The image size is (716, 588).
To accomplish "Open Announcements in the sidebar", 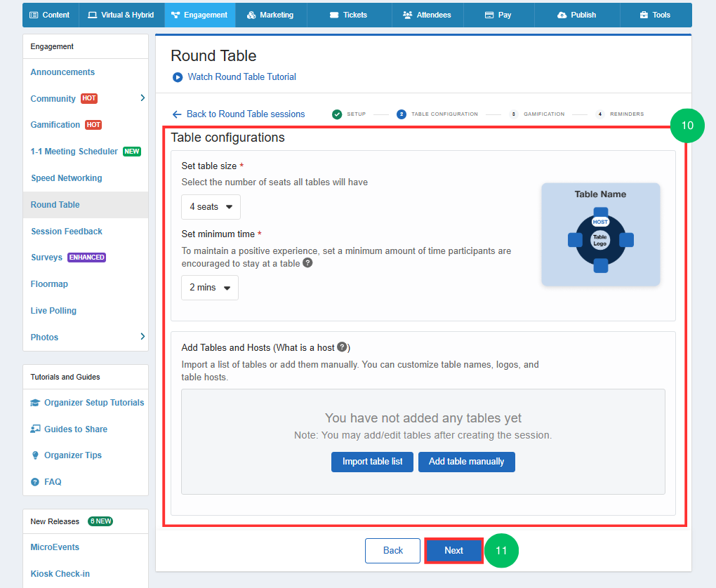I will point(62,72).
